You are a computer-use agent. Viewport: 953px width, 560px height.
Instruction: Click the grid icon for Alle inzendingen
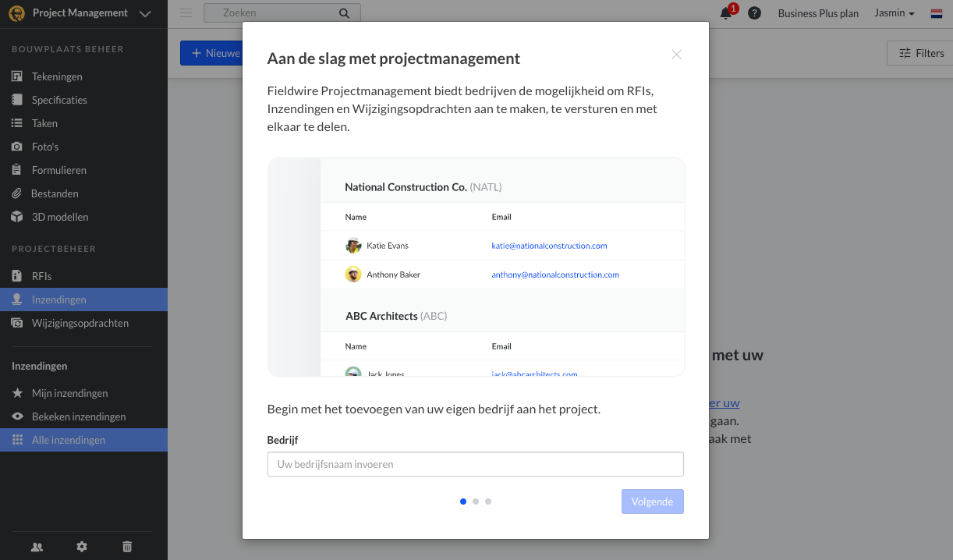point(17,440)
